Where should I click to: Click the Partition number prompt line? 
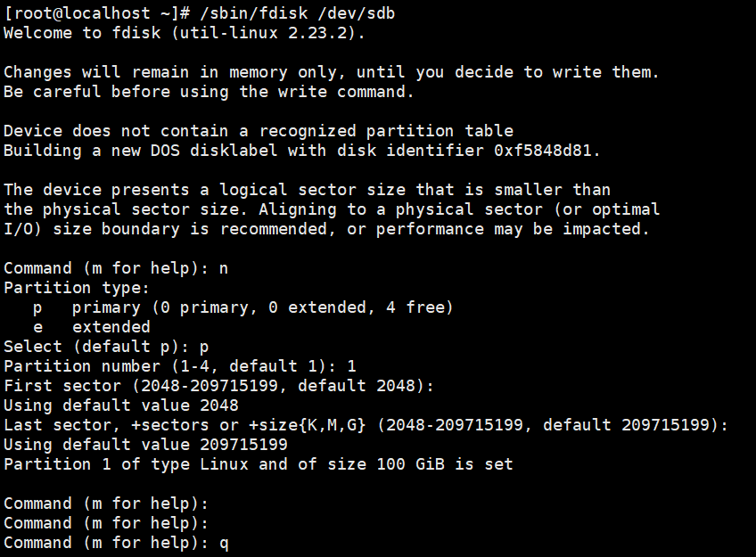tap(180, 366)
